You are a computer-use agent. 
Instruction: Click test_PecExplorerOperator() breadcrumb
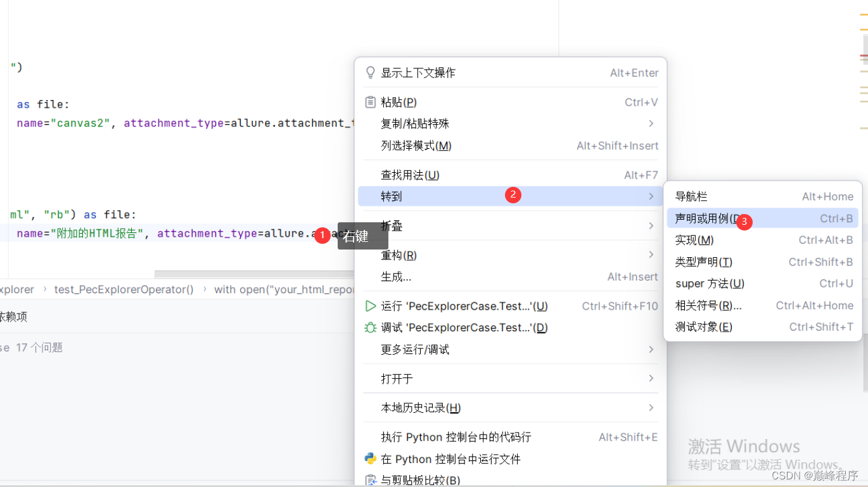(x=124, y=289)
